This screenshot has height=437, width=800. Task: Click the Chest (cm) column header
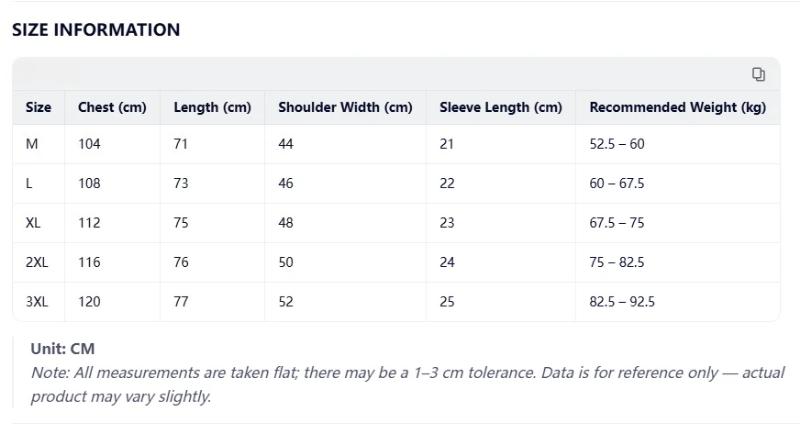pos(112,107)
